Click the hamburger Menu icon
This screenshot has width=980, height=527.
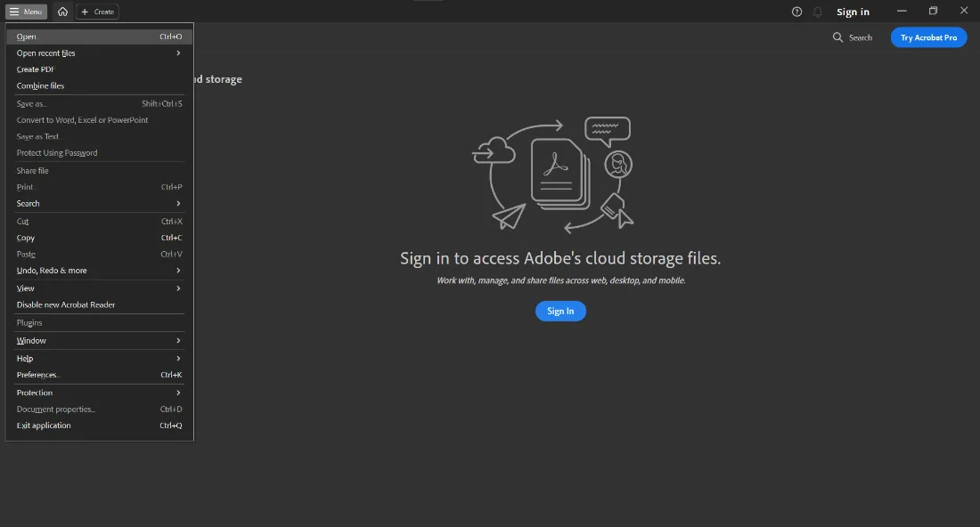pyautogui.click(x=14, y=12)
